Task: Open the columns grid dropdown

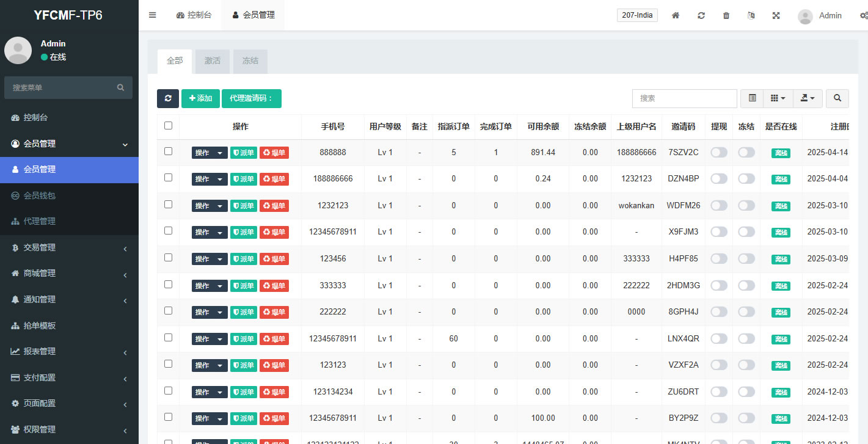Action: point(778,98)
